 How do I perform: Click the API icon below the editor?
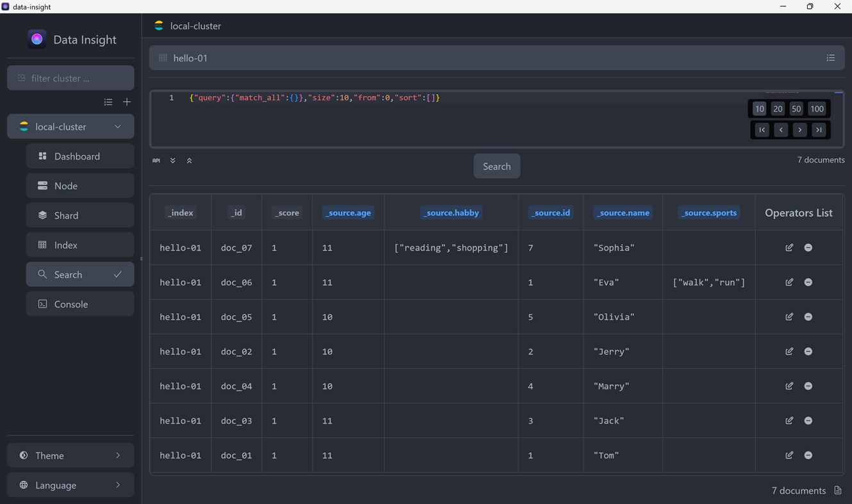tap(156, 161)
